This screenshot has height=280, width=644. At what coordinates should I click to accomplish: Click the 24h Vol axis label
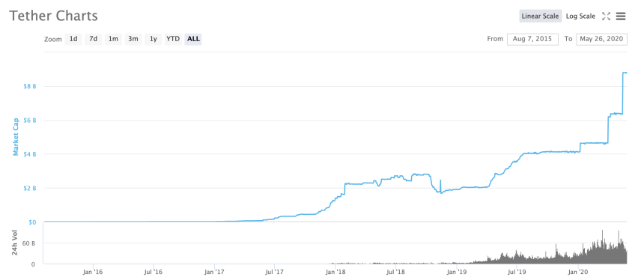coord(15,243)
